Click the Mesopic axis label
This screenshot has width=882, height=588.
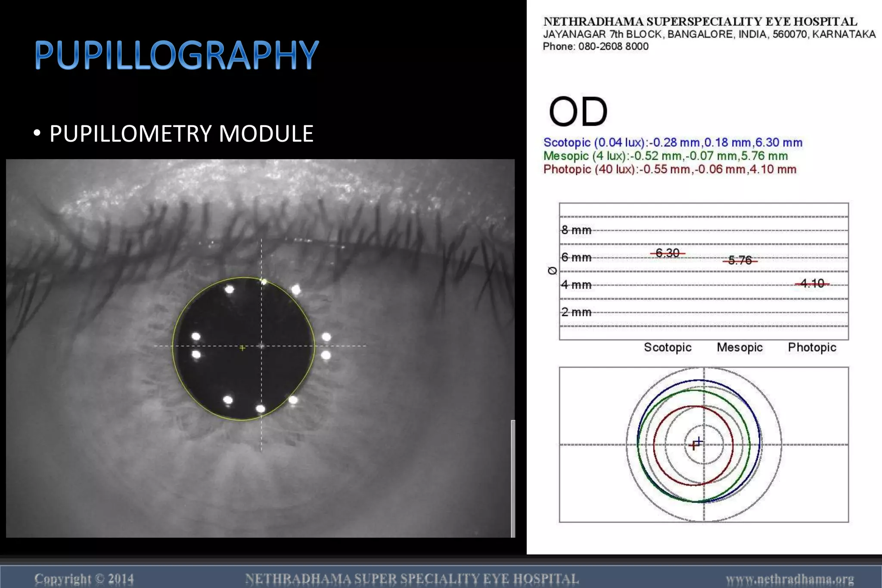[739, 347]
